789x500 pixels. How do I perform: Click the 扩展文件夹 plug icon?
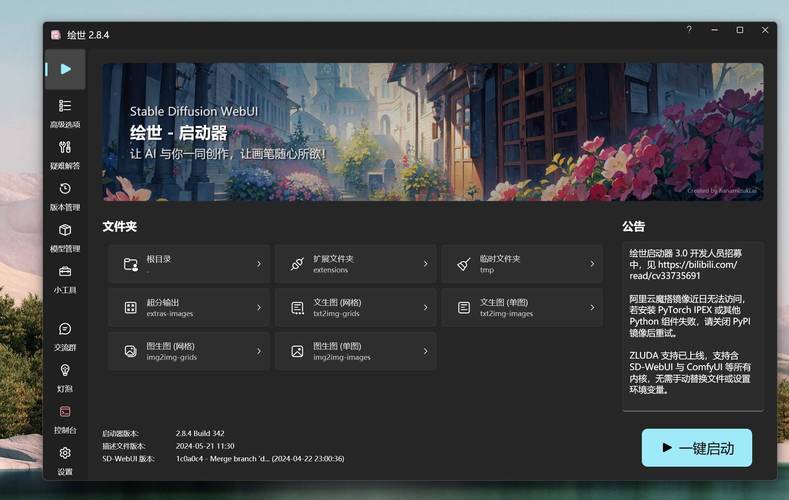(x=297, y=264)
